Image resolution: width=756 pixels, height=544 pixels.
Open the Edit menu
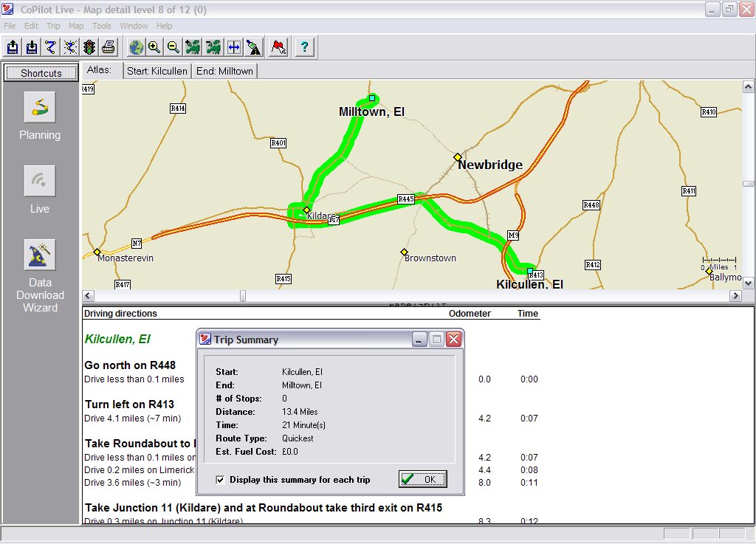coord(31,26)
